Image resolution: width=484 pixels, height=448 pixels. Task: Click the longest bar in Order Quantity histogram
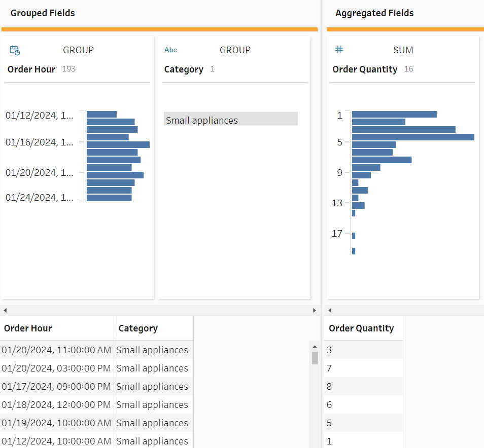coord(413,137)
